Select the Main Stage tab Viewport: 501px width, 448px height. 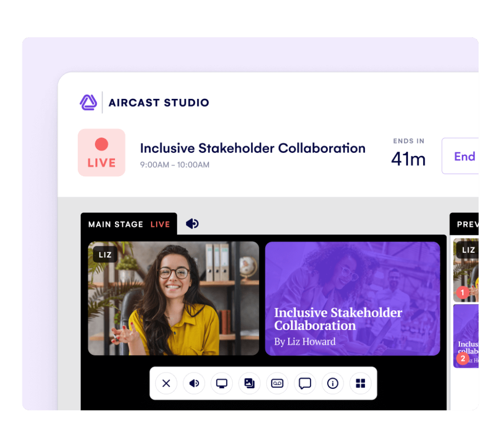click(x=129, y=224)
